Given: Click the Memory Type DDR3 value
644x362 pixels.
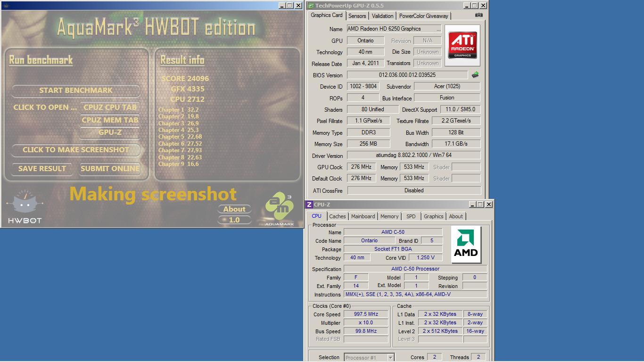Looking at the screenshot, I should pos(368,132).
